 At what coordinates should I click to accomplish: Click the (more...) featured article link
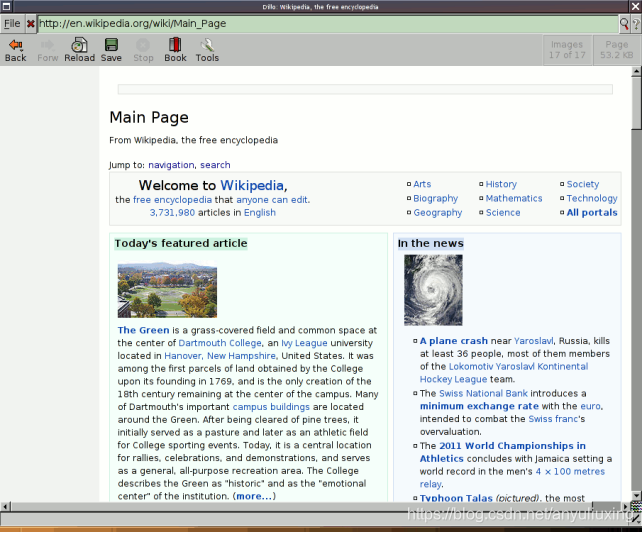pyautogui.click(x=254, y=496)
